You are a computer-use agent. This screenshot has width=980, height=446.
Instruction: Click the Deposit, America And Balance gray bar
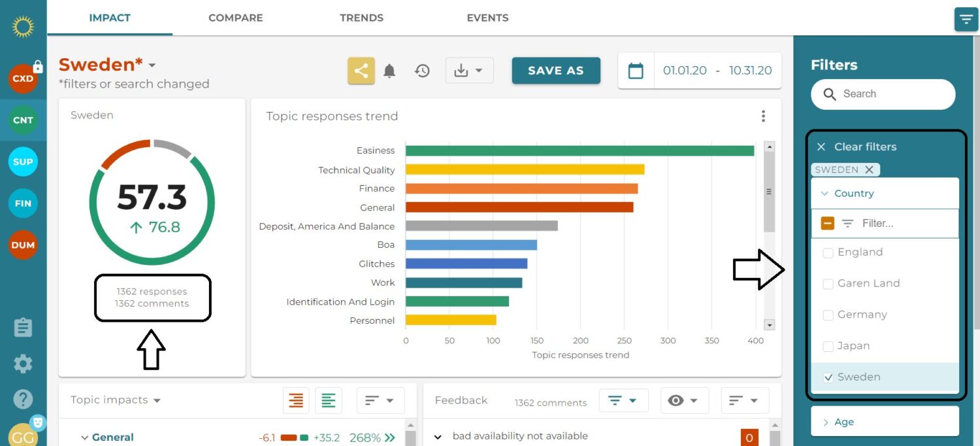pos(482,226)
